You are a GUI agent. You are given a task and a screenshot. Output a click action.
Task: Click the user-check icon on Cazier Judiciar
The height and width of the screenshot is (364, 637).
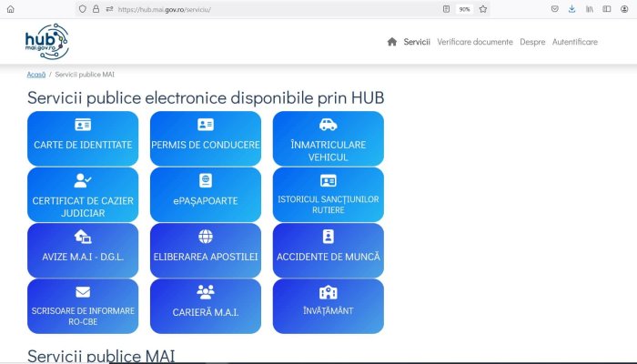[83, 180]
